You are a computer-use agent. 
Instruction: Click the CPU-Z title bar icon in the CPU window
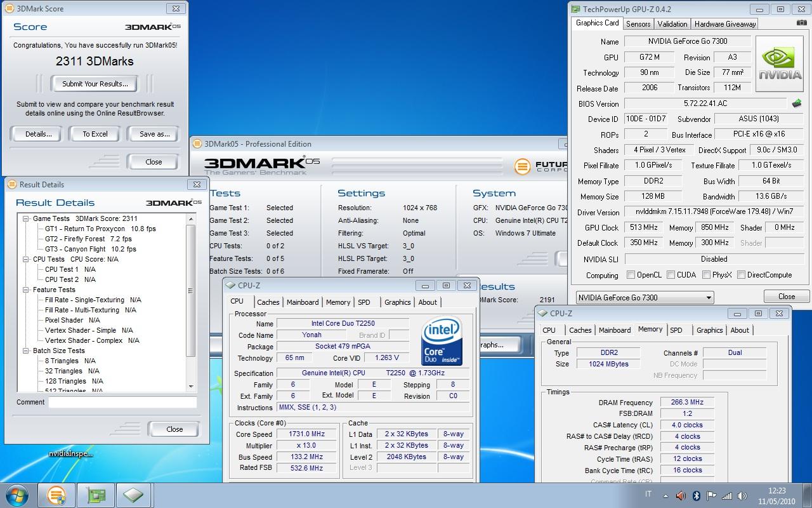(x=230, y=286)
